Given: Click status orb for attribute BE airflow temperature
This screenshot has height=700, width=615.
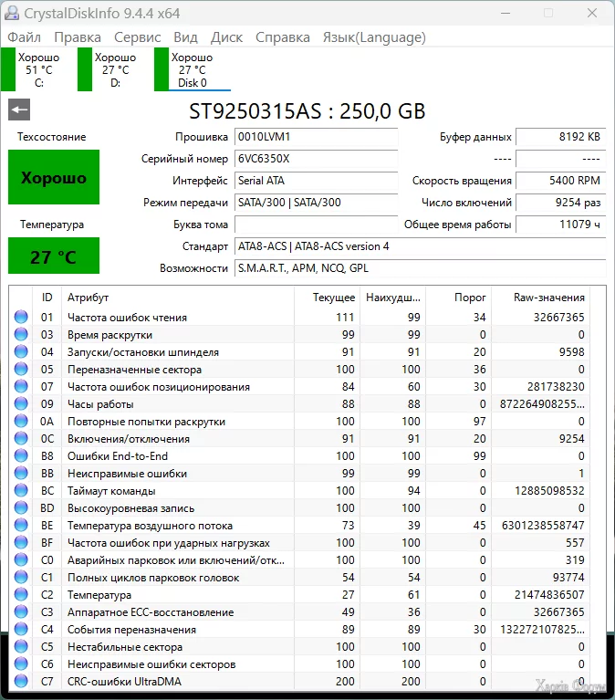Looking at the screenshot, I should tap(21, 525).
